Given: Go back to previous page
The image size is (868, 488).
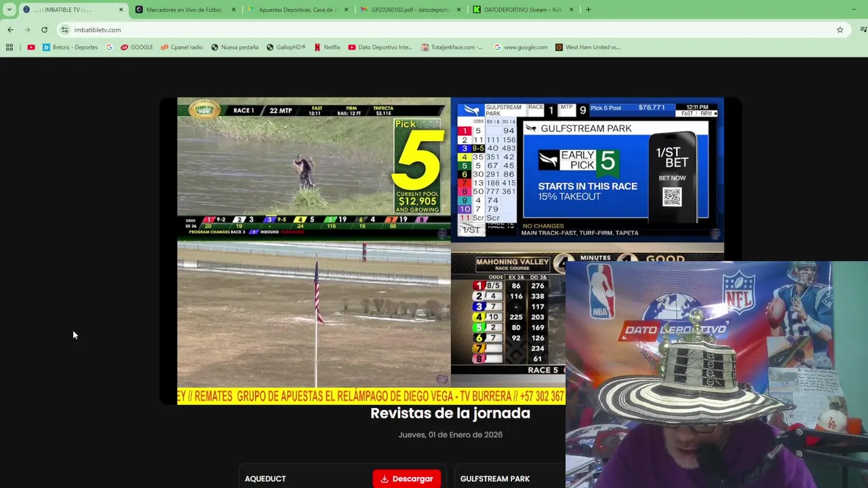Looking at the screenshot, I should pyautogui.click(x=10, y=30).
